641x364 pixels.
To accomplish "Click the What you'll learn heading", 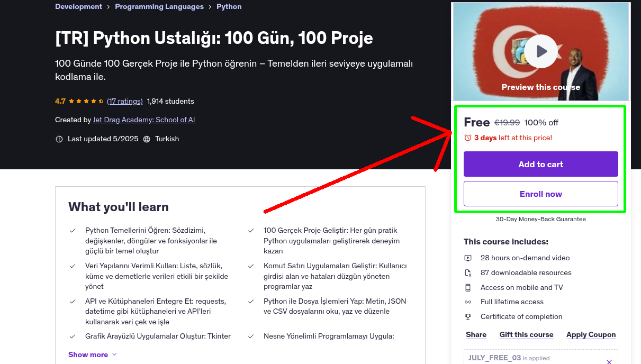I will [119, 207].
